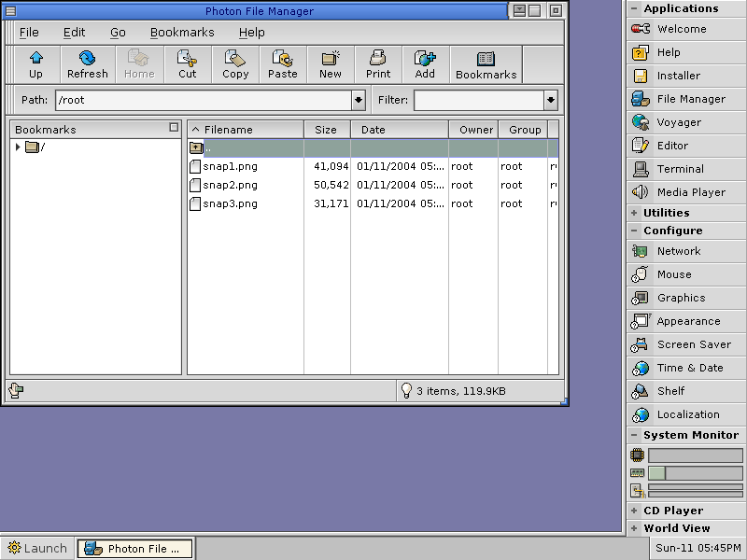The image size is (747, 560).
Task: Select the Refresh toolbar icon
Action: (87, 63)
